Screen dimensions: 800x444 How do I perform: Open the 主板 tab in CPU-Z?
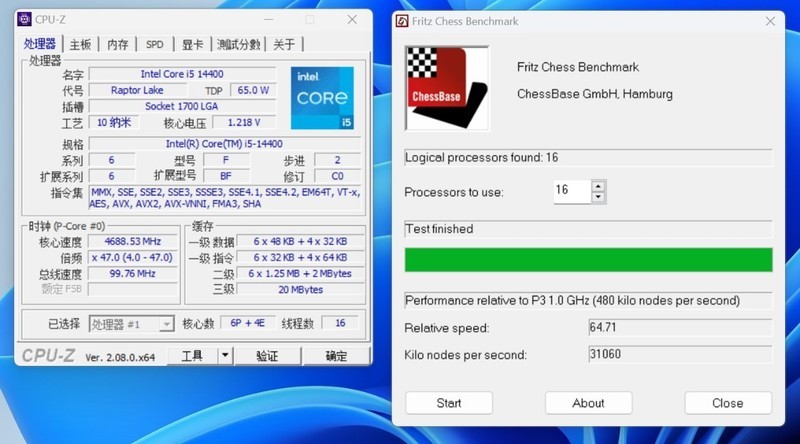point(80,44)
